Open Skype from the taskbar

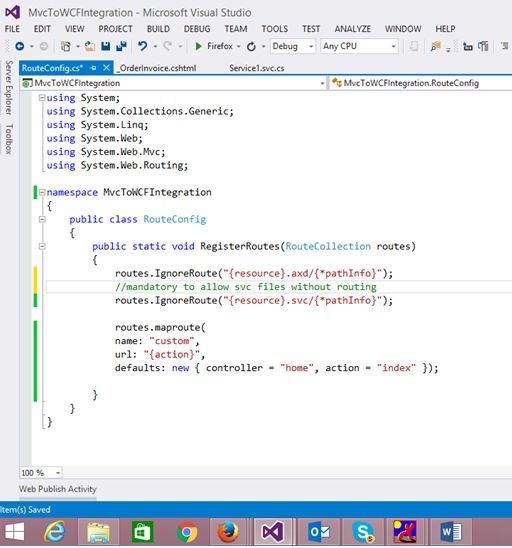363,532
